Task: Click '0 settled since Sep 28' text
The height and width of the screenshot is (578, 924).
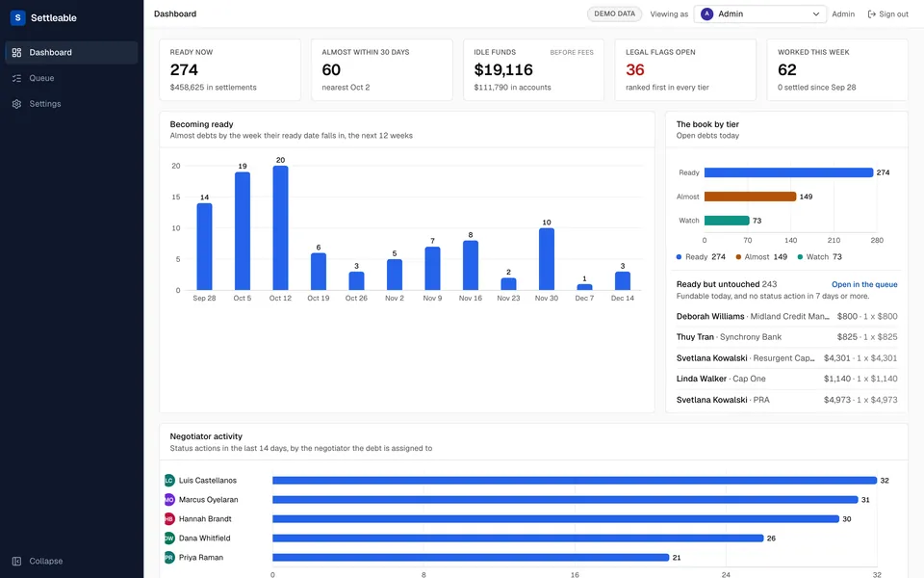Action: (817, 88)
